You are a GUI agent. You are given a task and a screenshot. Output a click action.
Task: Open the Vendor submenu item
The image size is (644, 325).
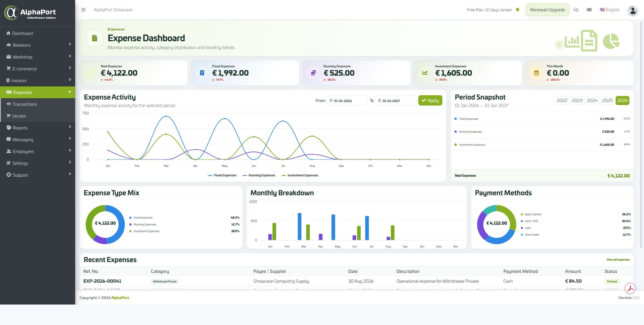(x=37, y=116)
